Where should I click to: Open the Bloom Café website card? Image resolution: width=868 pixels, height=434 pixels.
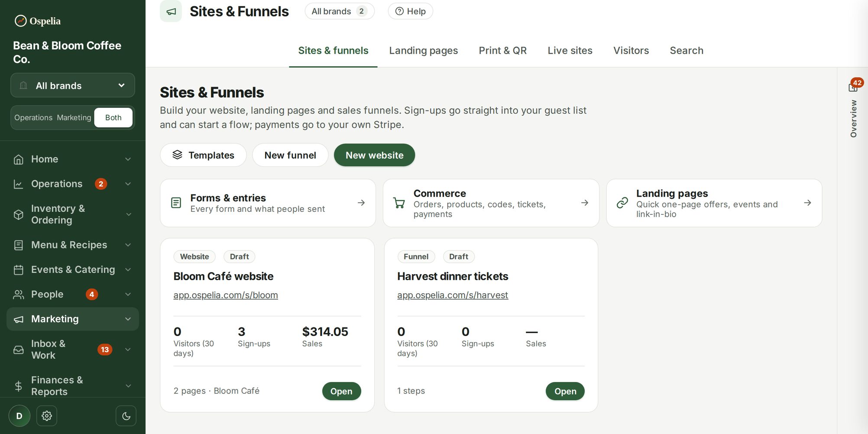[x=341, y=391]
